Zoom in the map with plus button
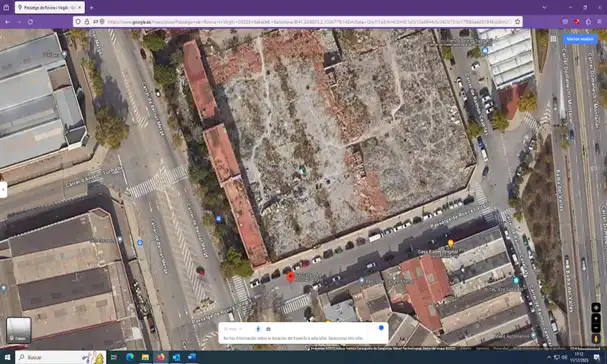This screenshot has width=607, height=364. pos(596,319)
